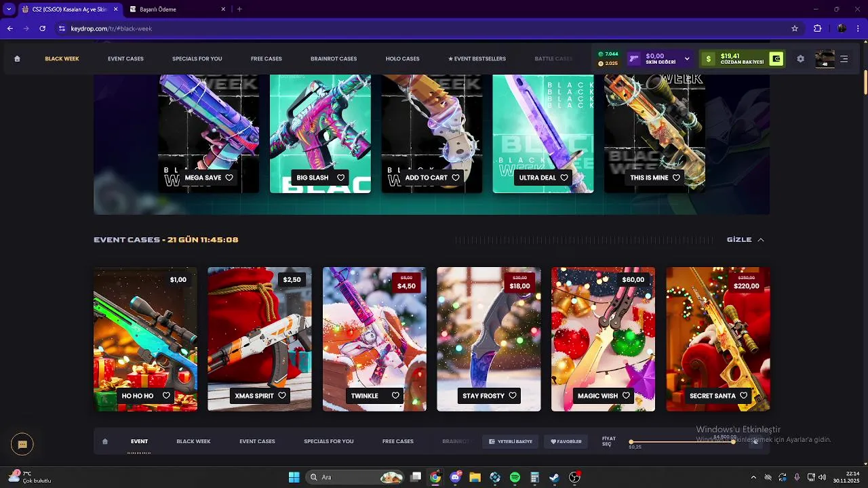This screenshot has height=488, width=868.
Task: Favorite the ULTRA DEAL case heart
Action: (x=564, y=178)
